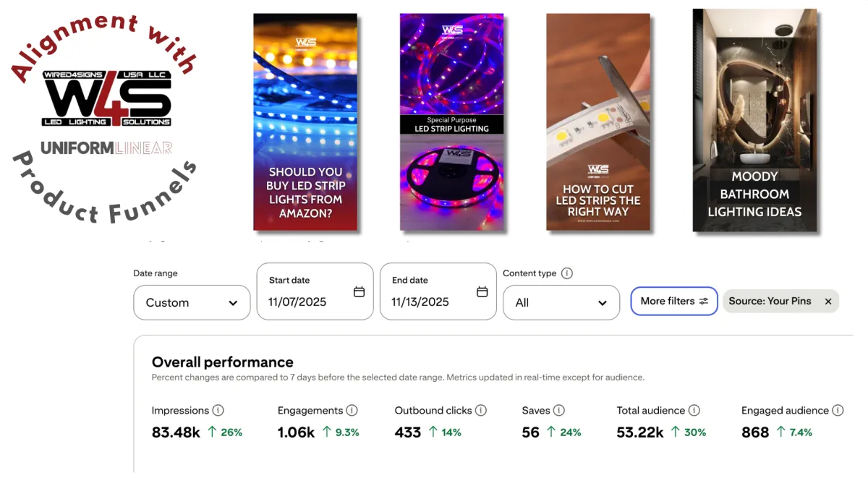Click the Saves info icon
Image resolution: width=868 pixels, height=478 pixels.
559,411
